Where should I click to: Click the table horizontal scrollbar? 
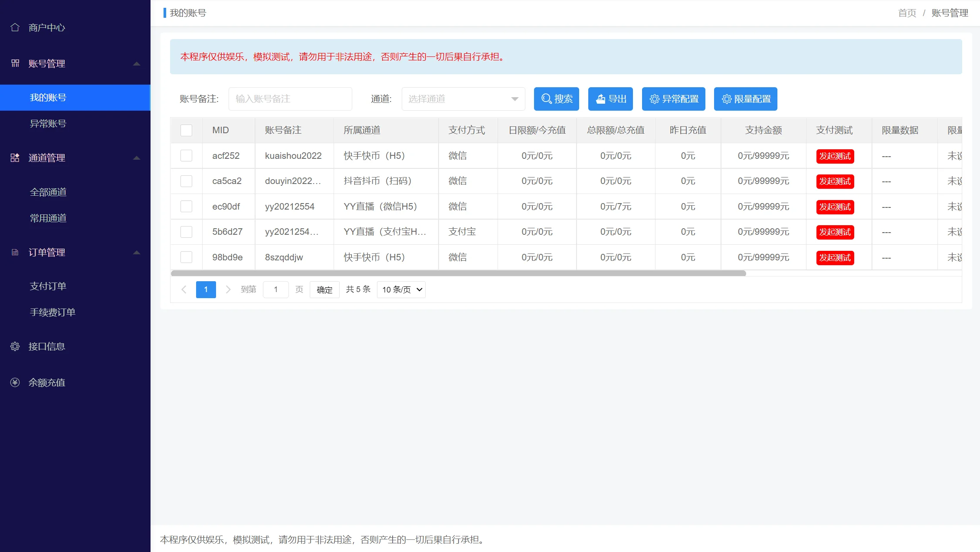click(x=458, y=273)
